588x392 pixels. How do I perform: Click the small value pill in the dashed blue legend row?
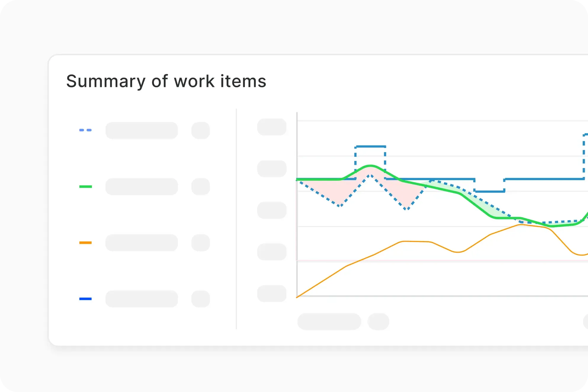pos(201,130)
